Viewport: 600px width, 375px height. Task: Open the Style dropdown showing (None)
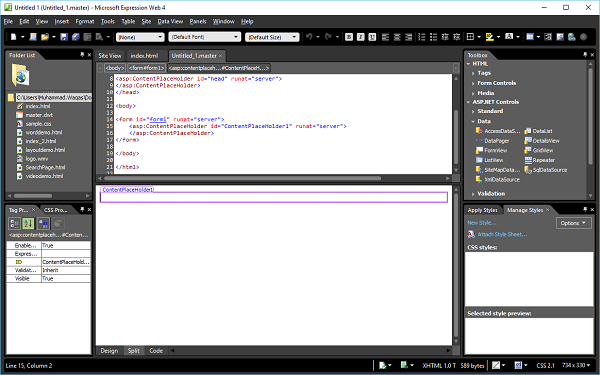(140, 37)
